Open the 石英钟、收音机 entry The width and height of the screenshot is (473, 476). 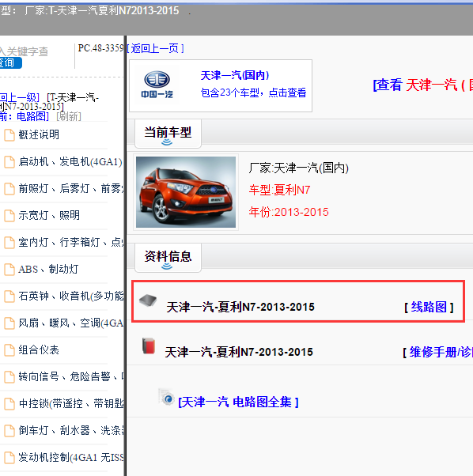(x=71, y=296)
